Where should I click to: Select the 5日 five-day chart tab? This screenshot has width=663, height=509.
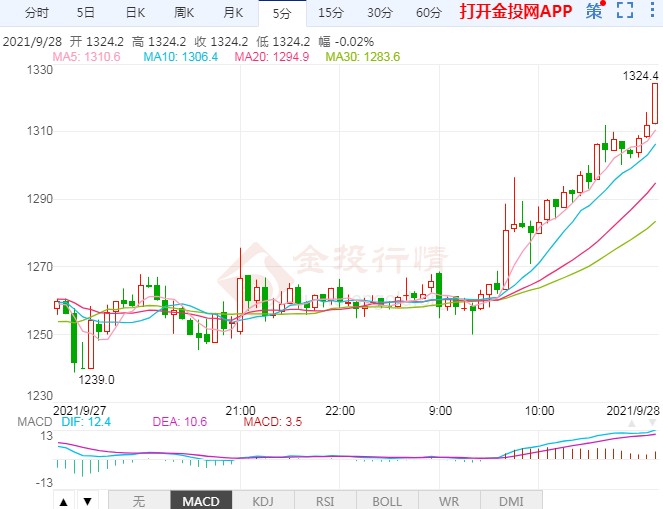[86, 13]
